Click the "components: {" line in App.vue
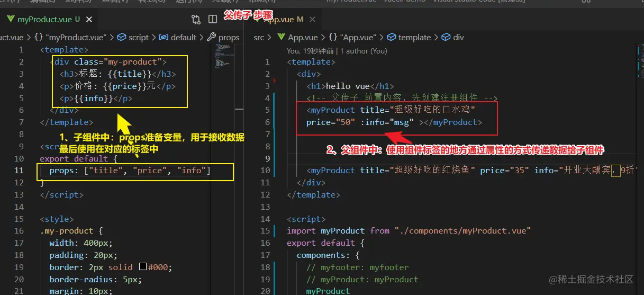Screen dimensions: 644x295 (x=328, y=255)
